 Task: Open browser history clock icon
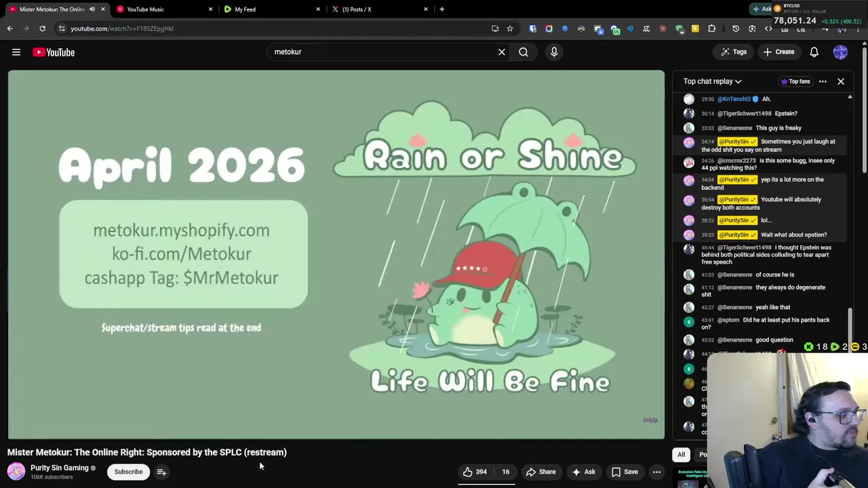736,28
